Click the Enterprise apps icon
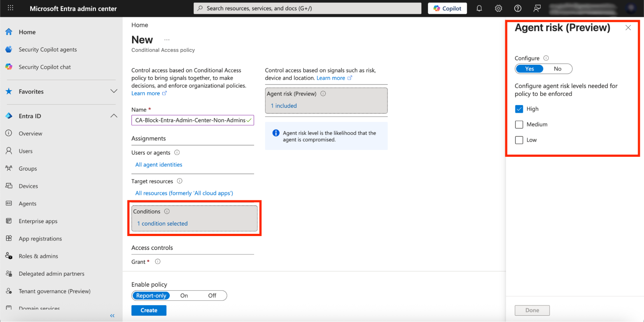This screenshot has width=644, height=322. click(9, 221)
